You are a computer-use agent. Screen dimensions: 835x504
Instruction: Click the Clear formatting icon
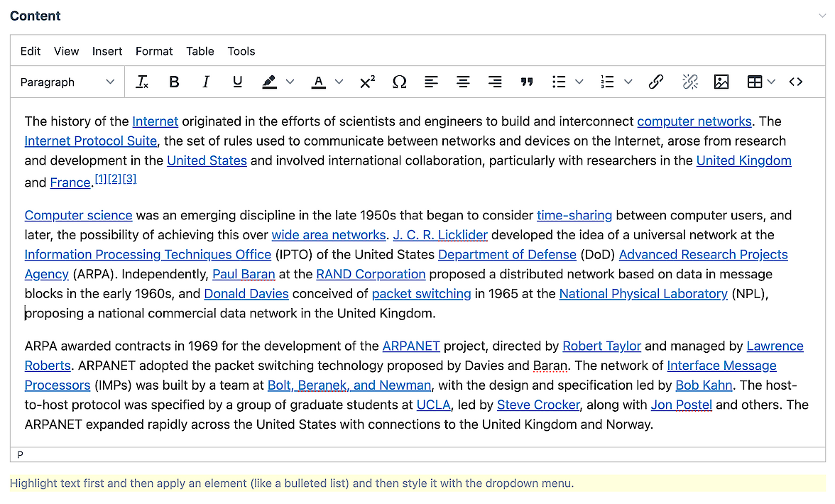click(142, 82)
